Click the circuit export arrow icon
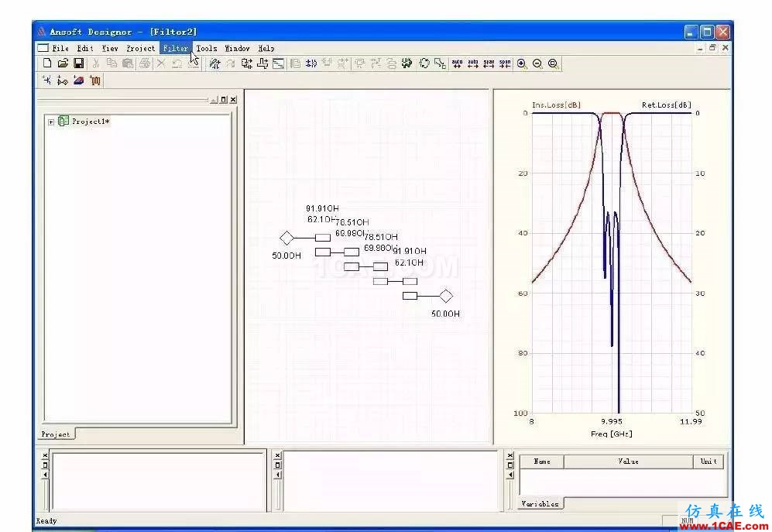The image size is (772, 532). pyautogui.click(x=247, y=63)
